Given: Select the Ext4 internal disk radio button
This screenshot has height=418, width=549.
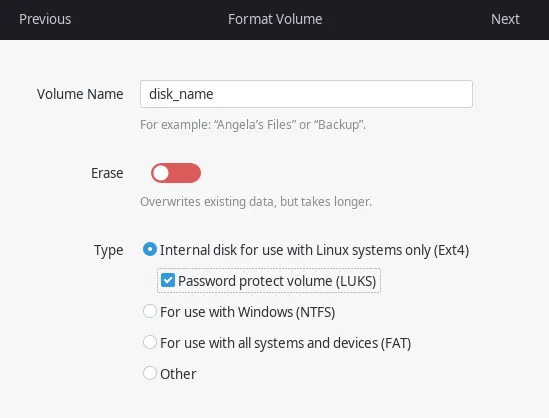Looking at the screenshot, I should [150, 249].
